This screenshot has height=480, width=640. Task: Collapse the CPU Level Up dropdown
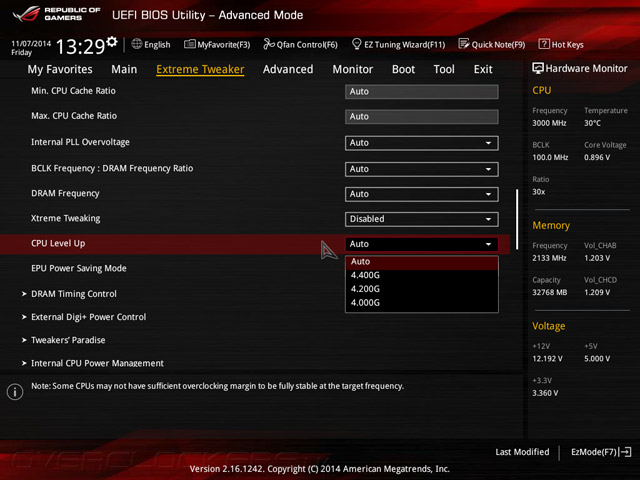[x=422, y=244]
